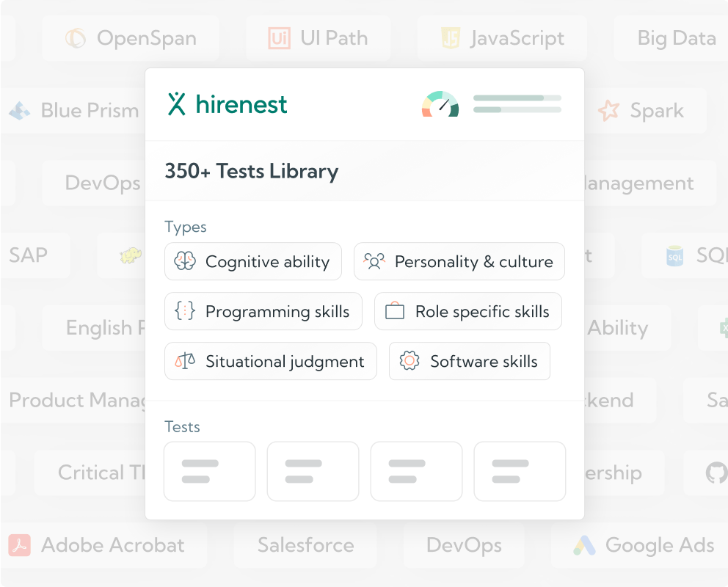Select the Cognitive ability type chip
Screen dimensions: 728x587
pos(253,262)
